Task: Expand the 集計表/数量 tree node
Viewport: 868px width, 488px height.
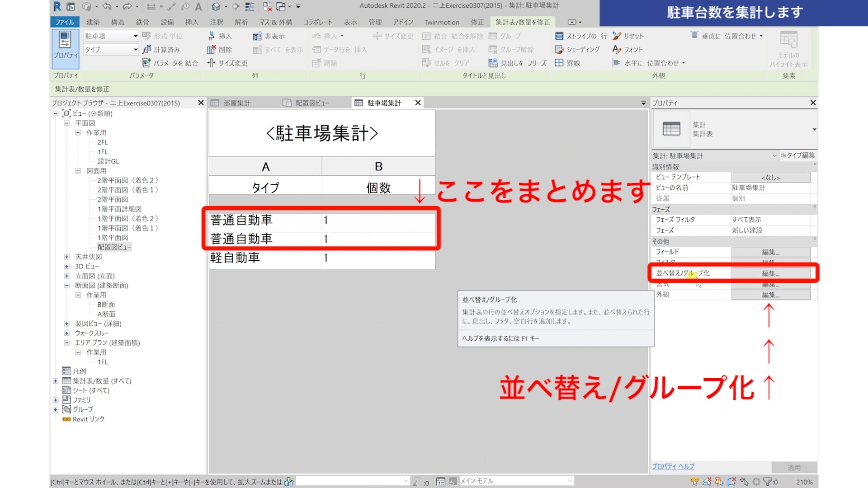Action: click(56, 381)
